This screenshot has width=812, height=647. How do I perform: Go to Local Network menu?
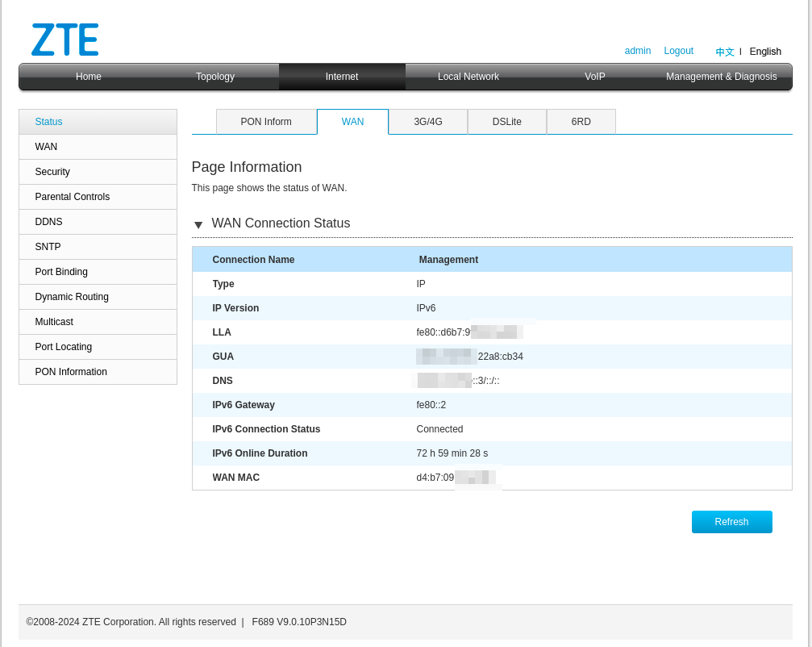[x=468, y=77]
